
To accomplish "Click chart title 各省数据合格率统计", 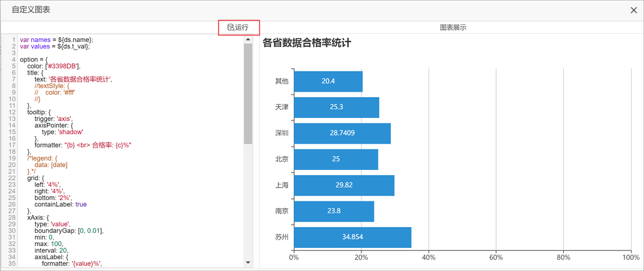I will (x=306, y=43).
